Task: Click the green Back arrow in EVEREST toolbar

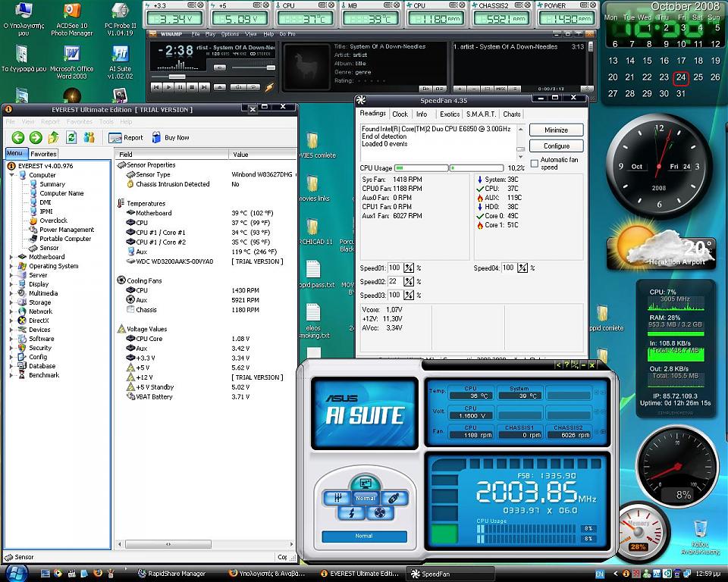Action: click(x=17, y=137)
